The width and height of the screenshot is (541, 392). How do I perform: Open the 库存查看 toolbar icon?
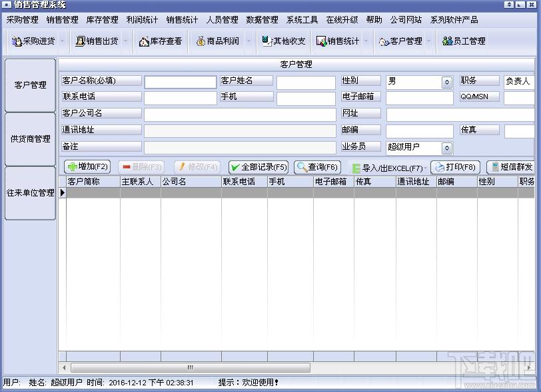tap(161, 41)
